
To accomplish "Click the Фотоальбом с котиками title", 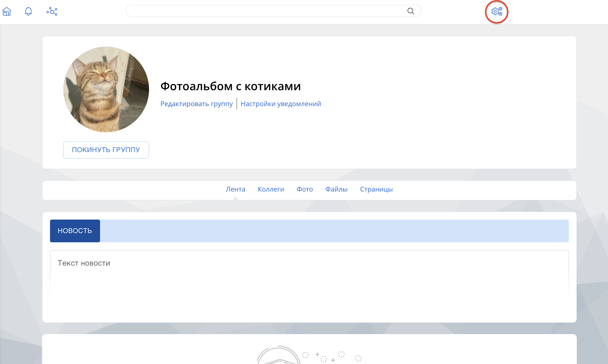I will tap(231, 86).
